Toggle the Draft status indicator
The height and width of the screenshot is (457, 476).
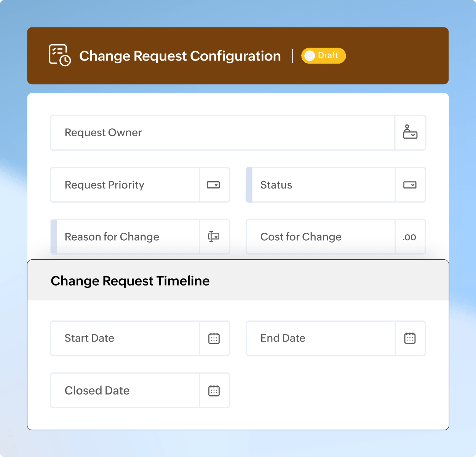click(323, 55)
